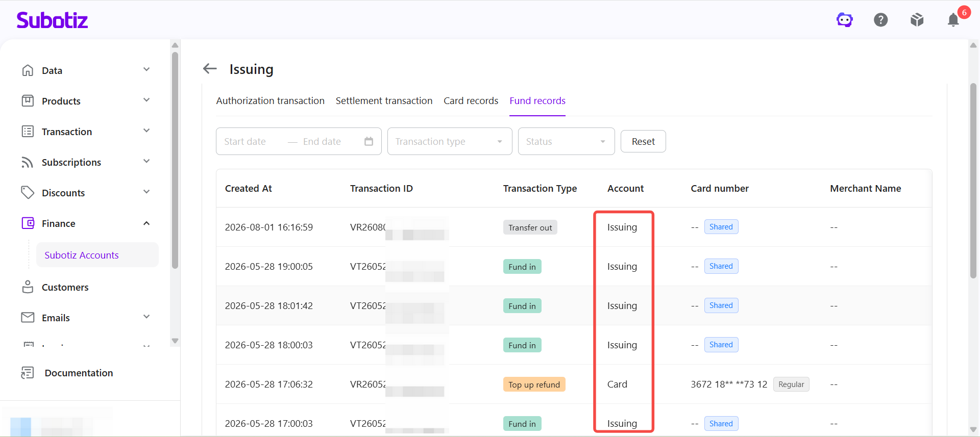Expand the Transaction menu chevron
Image resolution: width=980 pixels, height=437 pixels.
click(146, 131)
